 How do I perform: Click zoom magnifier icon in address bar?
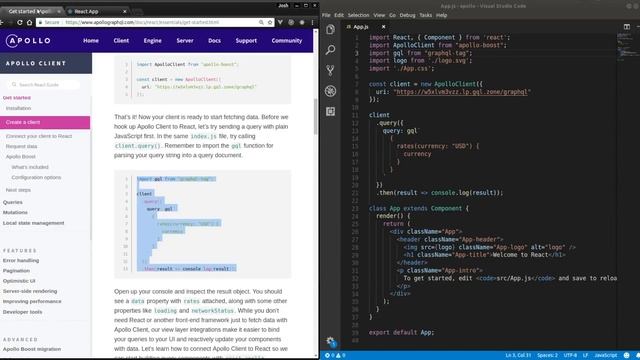[x=261, y=22]
